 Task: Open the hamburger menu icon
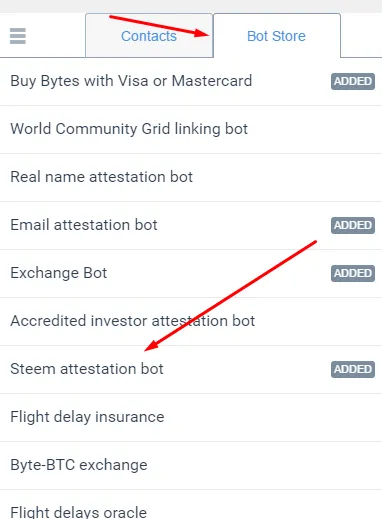point(18,36)
